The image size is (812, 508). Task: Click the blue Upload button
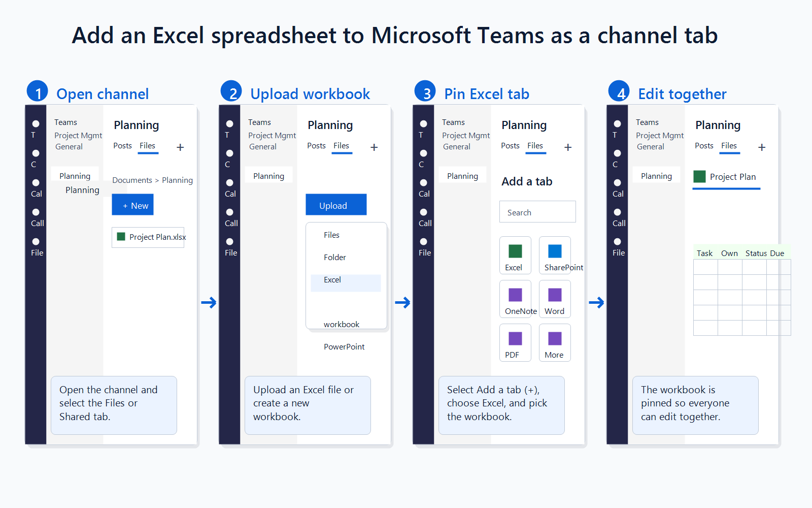coord(336,205)
